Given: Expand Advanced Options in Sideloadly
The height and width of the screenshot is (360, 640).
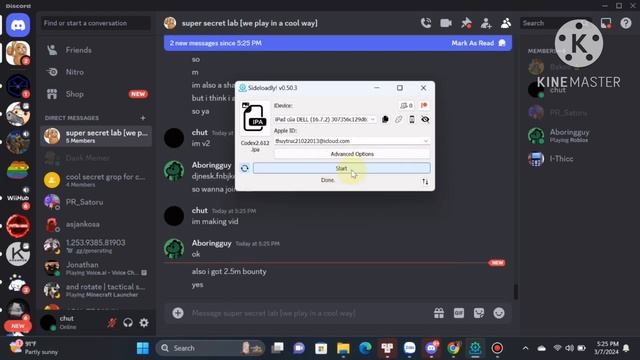Looking at the screenshot, I should click(352, 154).
